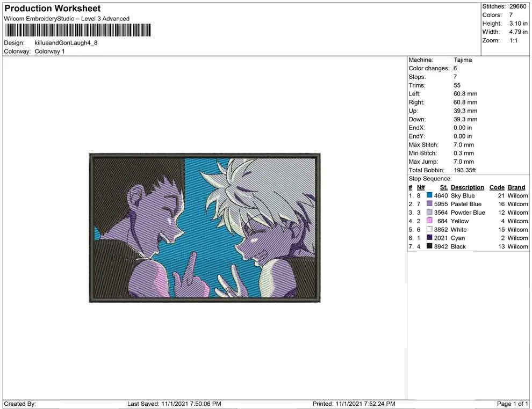The height and width of the screenshot is (409, 532).
Task: Click the Yellow thread color swatch
Action: click(x=429, y=221)
